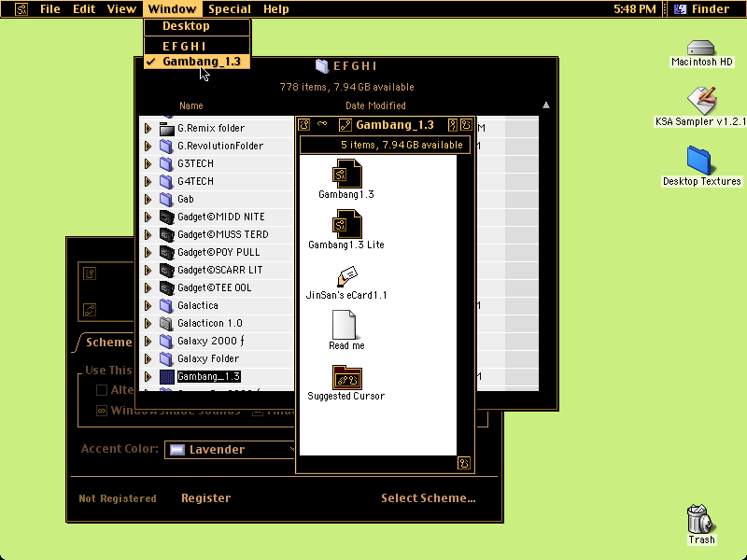Select the Read me document icon

pyautogui.click(x=344, y=324)
